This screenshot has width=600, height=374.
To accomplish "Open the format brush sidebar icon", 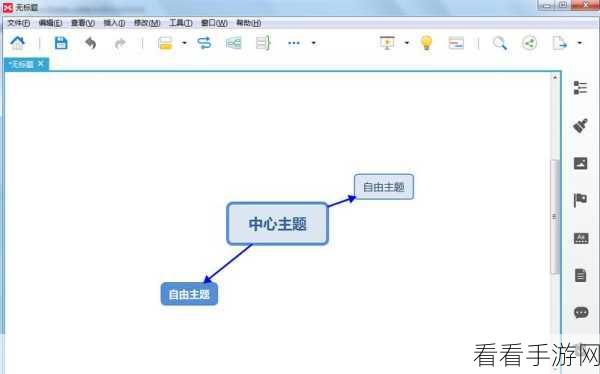I will point(580,126).
